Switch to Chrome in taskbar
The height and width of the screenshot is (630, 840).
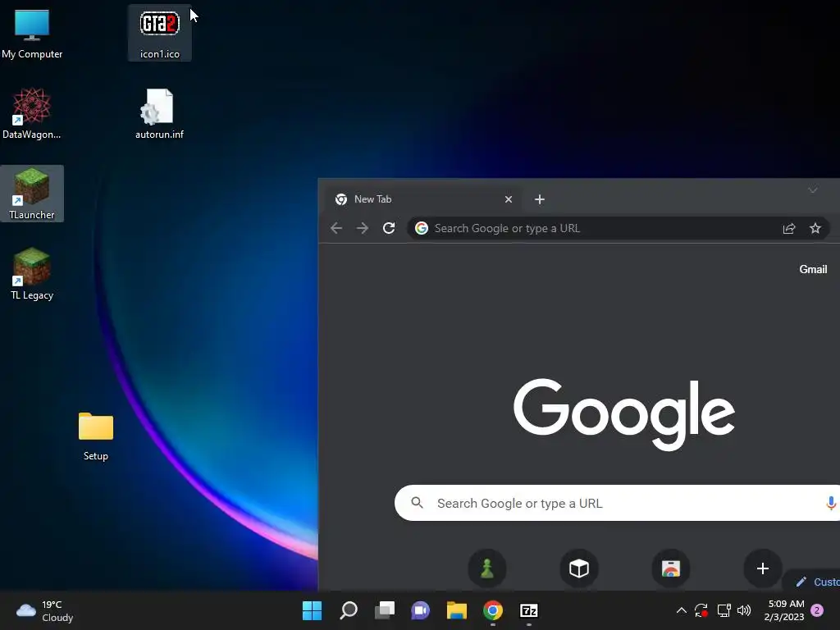tap(493, 610)
